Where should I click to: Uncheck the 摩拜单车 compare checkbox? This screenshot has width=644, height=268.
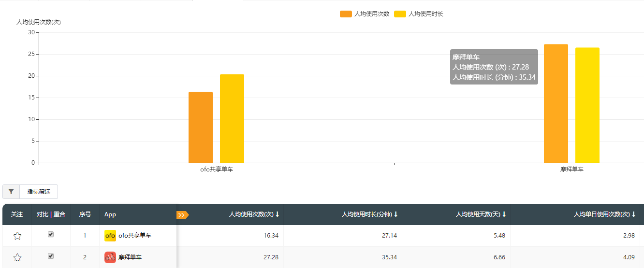(x=51, y=256)
